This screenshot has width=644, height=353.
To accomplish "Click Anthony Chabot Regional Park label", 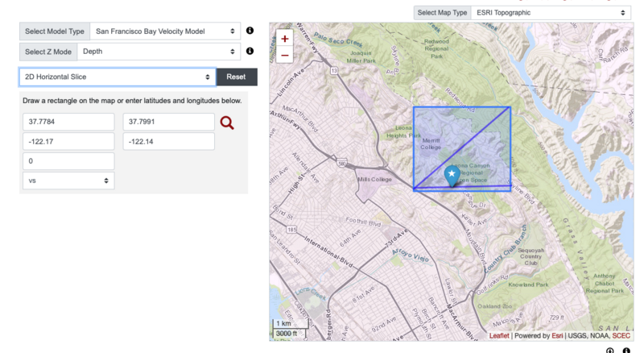I will (605, 283).
